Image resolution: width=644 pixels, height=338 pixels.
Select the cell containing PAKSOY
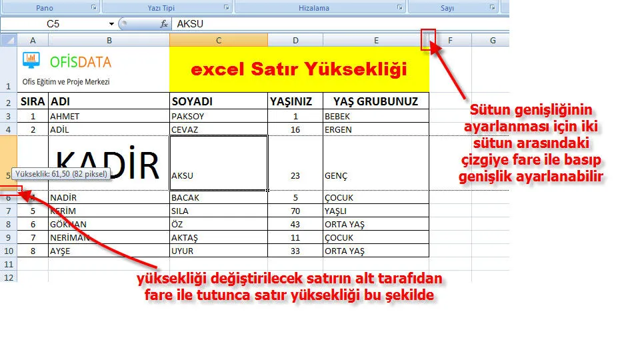click(218, 116)
